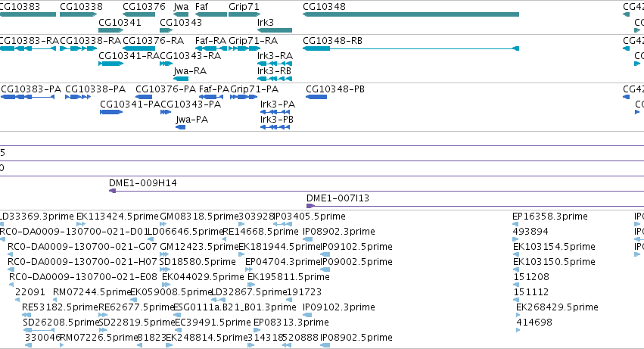Click the CG10343 gene label

(x=181, y=22)
